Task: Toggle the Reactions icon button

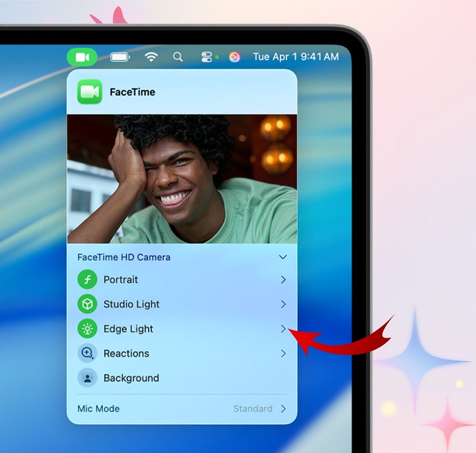Action: pos(87,353)
